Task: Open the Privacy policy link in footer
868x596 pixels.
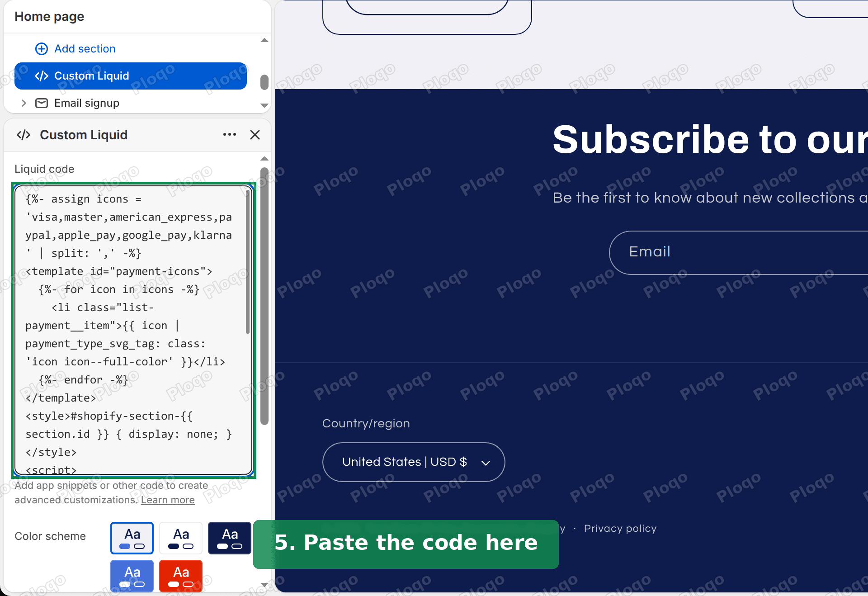Action: tap(620, 529)
